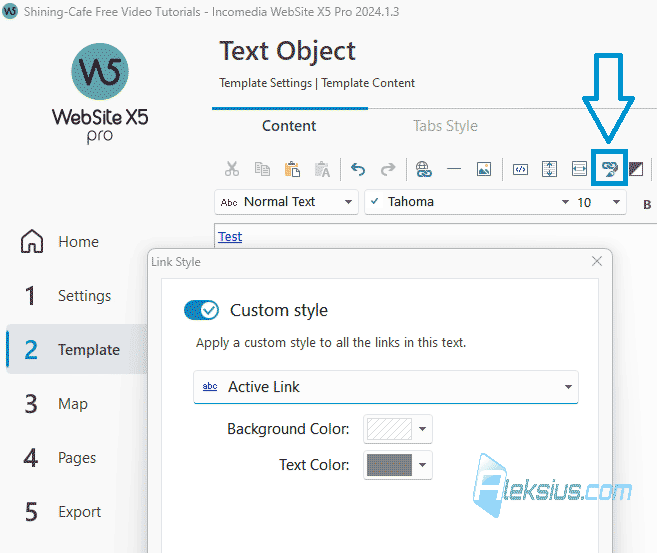Viewport: 657px width, 553px height.
Task: Switch to the Content tab
Action: (289, 126)
